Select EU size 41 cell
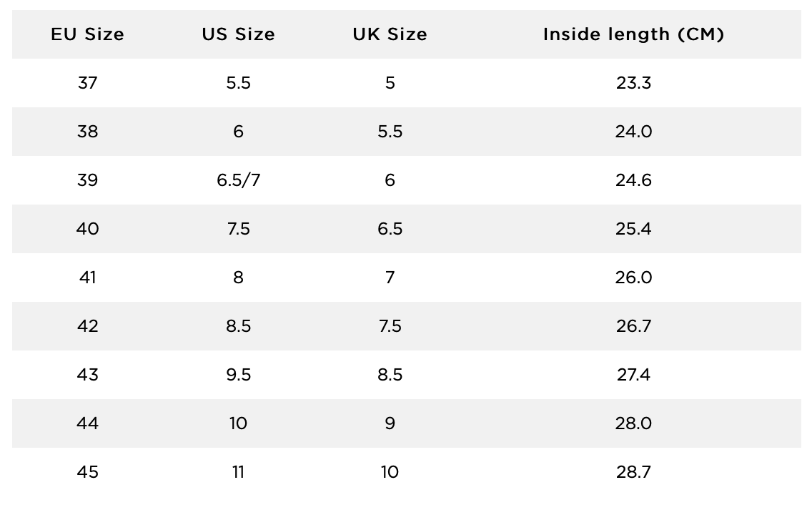The height and width of the screenshot is (505, 812). tap(87, 278)
